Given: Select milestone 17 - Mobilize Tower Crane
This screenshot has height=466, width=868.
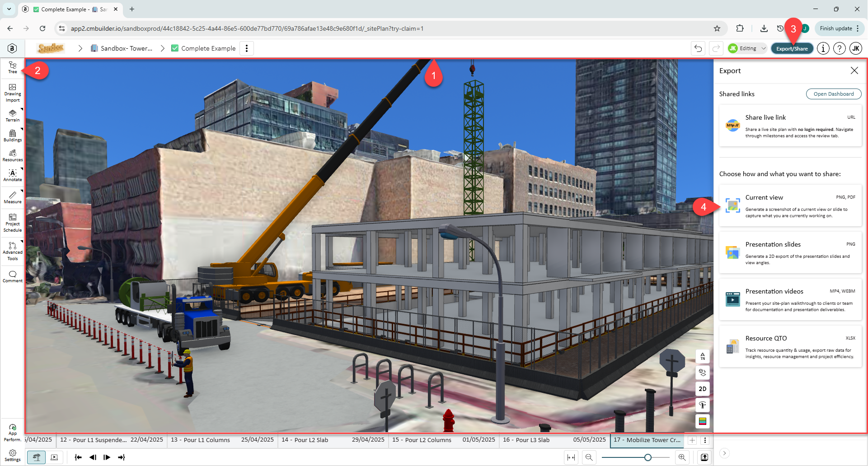Looking at the screenshot, I should [x=647, y=440].
